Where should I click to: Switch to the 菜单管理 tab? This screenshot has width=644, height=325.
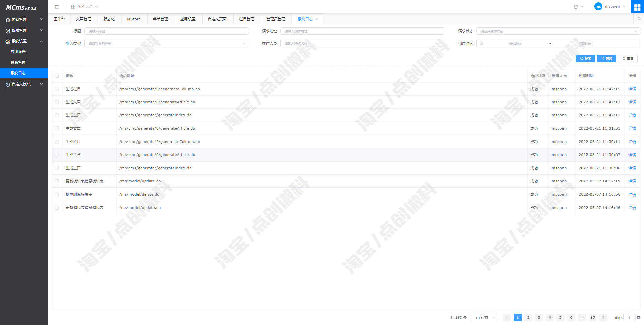click(x=160, y=19)
